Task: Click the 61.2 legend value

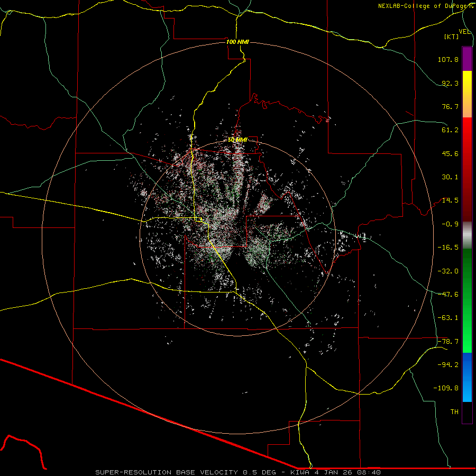Action: [450, 130]
